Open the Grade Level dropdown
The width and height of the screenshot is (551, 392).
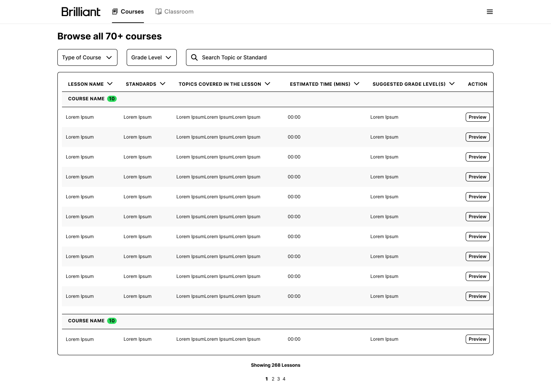tap(152, 57)
